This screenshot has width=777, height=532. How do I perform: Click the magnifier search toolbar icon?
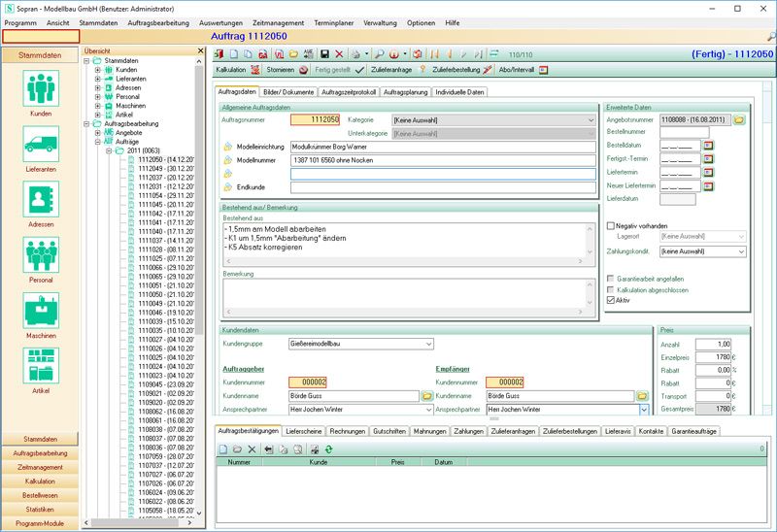pyautogui.click(x=379, y=54)
